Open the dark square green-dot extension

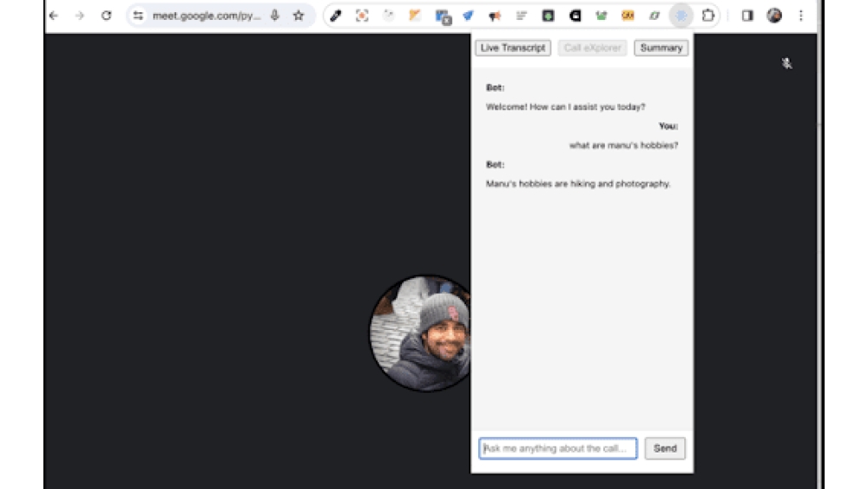[548, 16]
